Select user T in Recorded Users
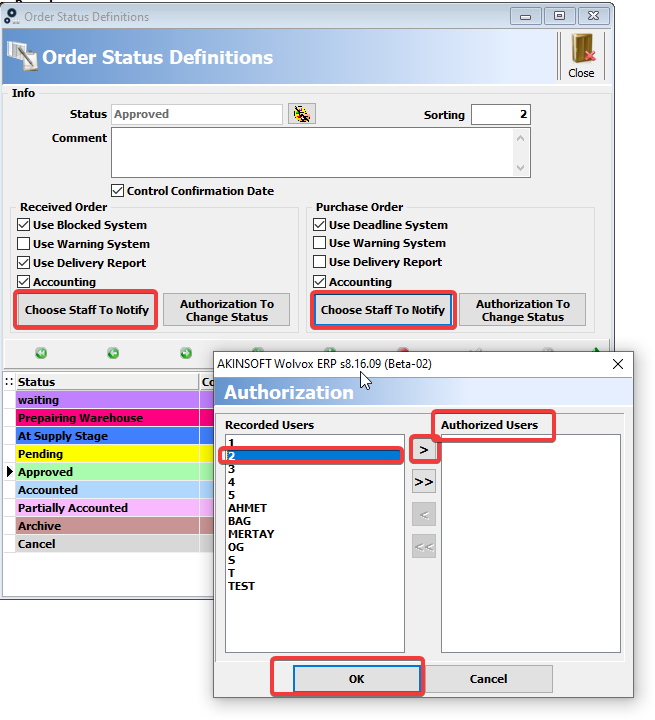This screenshot has width=655, height=720. click(x=315, y=573)
